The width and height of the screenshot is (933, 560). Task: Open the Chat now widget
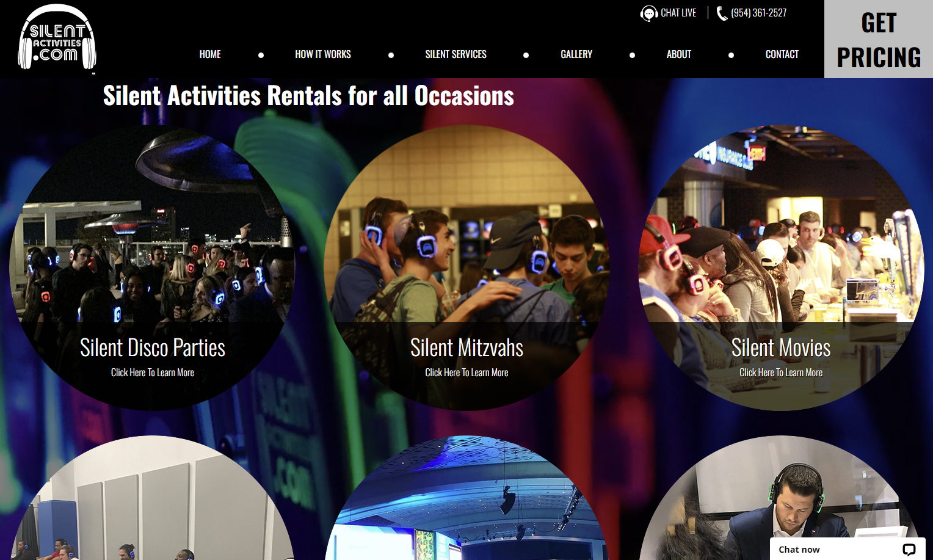pyautogui.click(x=848, y=549)
